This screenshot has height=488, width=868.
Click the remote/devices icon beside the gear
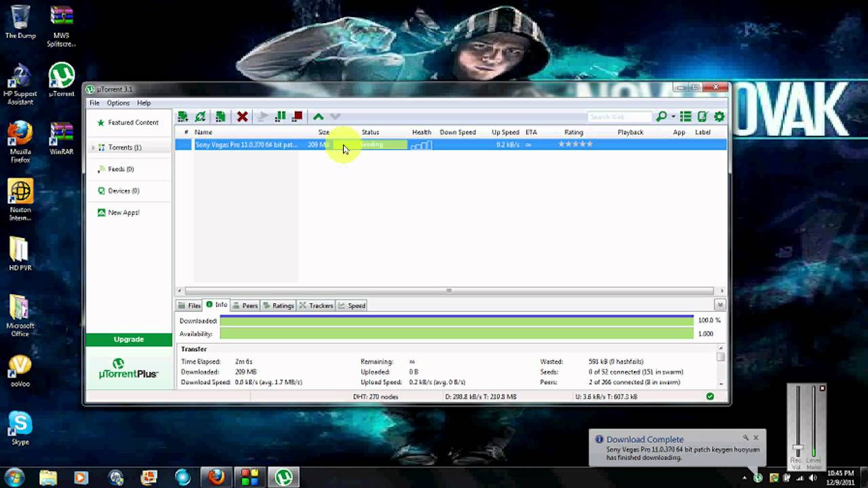coord(703,117)
